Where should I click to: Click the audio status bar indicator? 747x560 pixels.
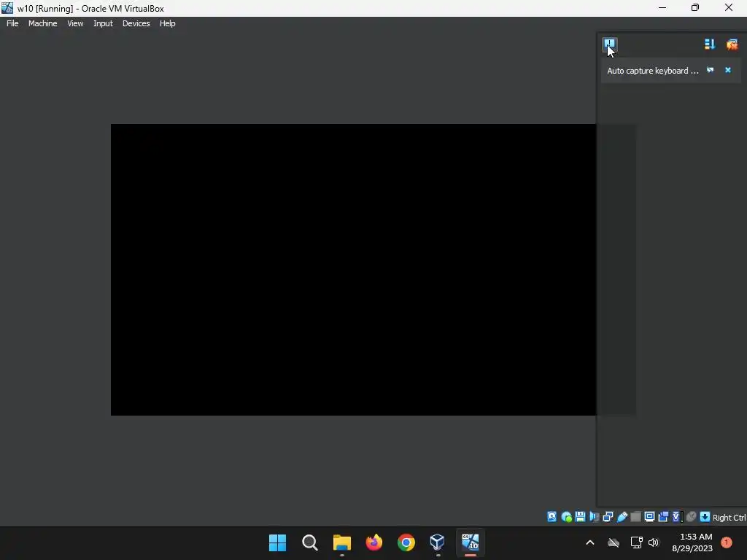[x=594, y=517]
